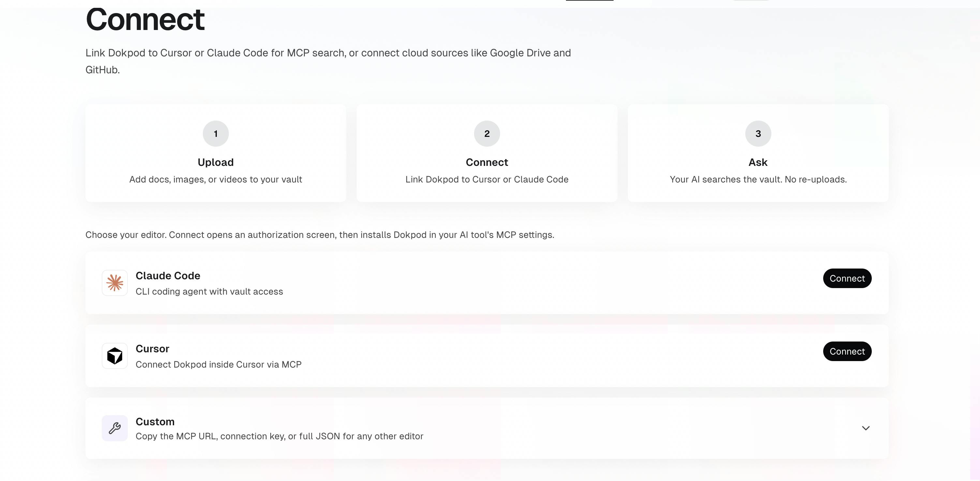This screenshot has height=481, width=980.
Task: Click 'Connect Dokpod inside Cursor via MCP' text
Action: [218, 365]
